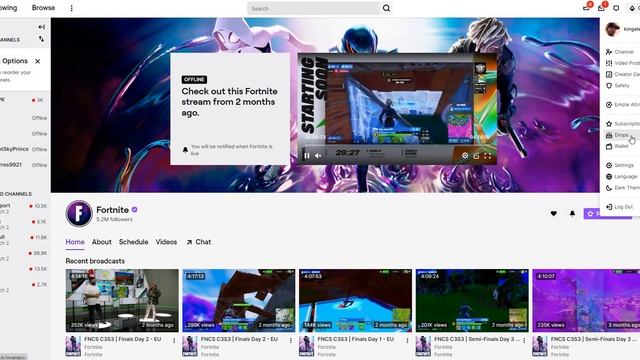
Task: Select sidebar channel with 10.5K viewers
Action: (23, 209)
